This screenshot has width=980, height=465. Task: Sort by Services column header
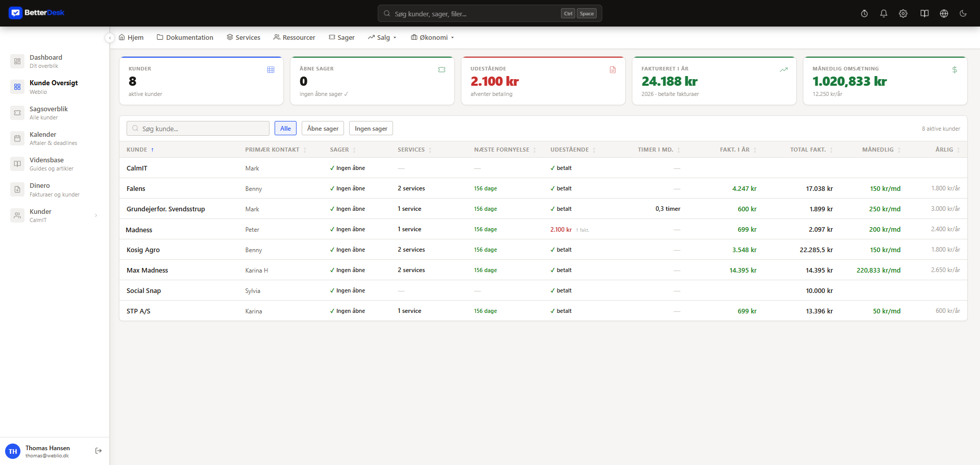click(x=414, y=150)
